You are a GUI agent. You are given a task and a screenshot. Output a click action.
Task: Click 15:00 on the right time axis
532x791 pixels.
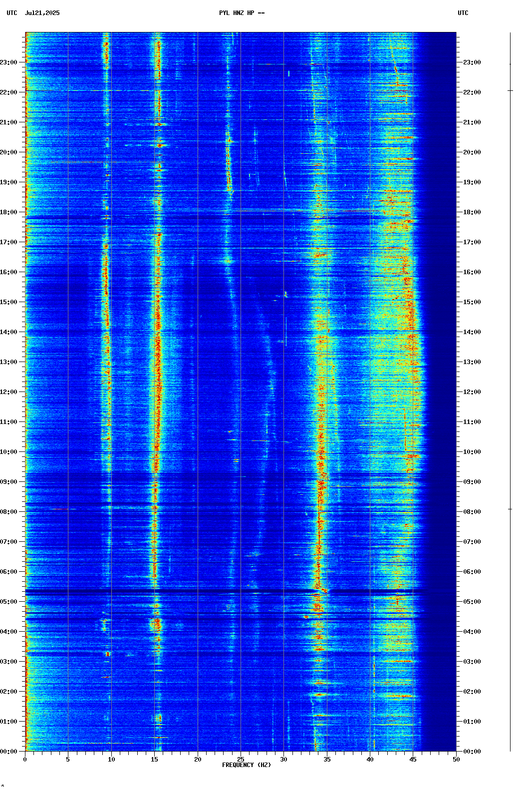click(472, 302)
